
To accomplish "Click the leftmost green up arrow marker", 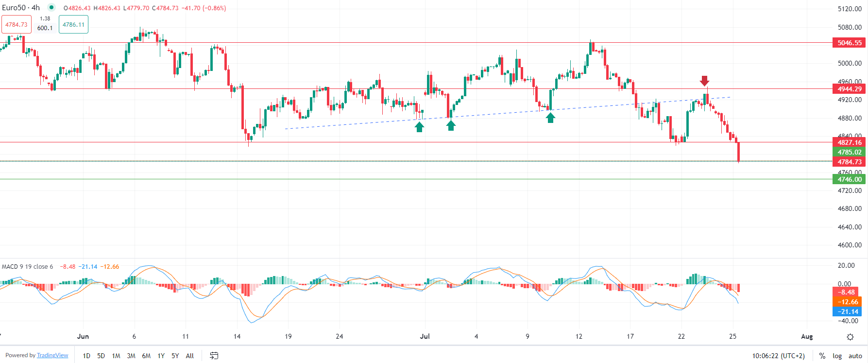I will pyautogui.click(x=419, y=127).
